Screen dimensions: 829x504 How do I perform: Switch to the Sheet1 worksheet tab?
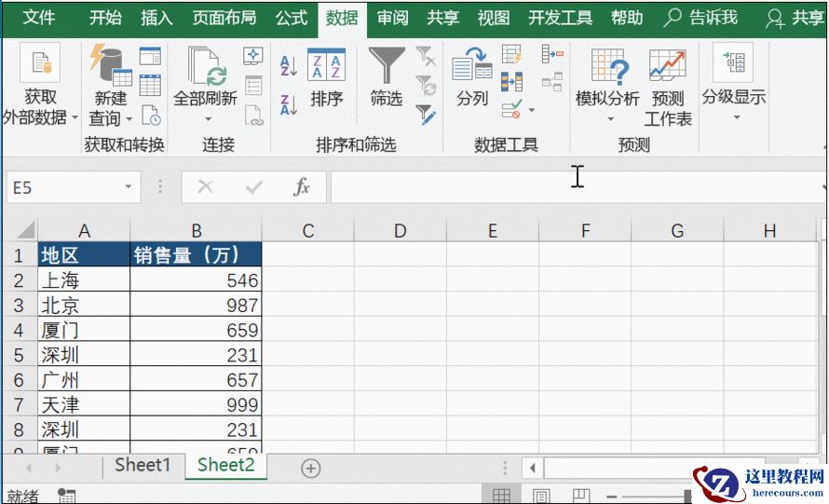[143, 466]
